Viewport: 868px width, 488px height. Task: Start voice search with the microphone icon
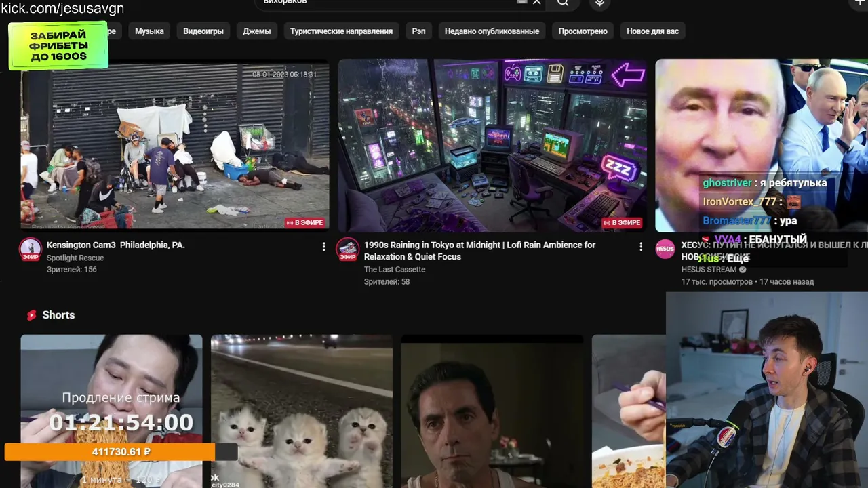click(x=599, y=3)
